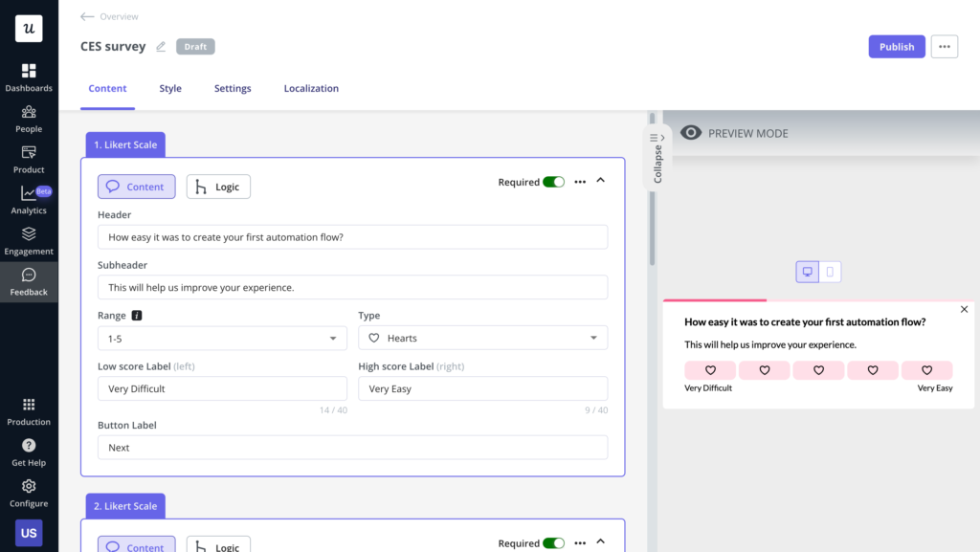Viewport: 980px width, 552px height.
Task: Open the Production section in the sidebar
Action: tap(29, 409)
